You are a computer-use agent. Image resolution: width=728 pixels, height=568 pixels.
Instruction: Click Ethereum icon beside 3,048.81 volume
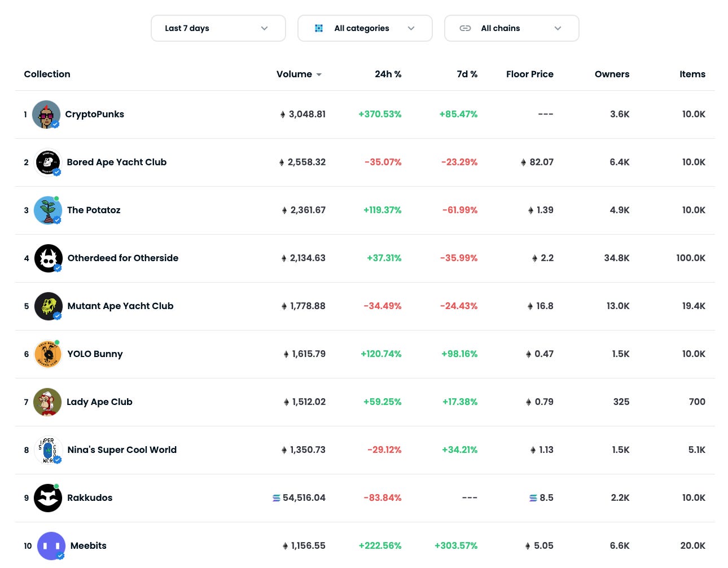coord(283,115)
